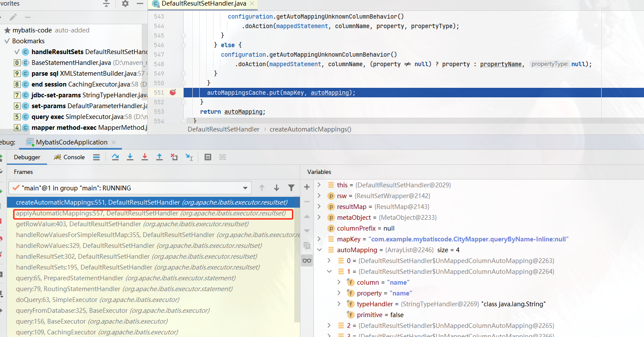Toggle the breakpoint on line 551
This screenshot has width=644, height=337.
pos(173,92)
